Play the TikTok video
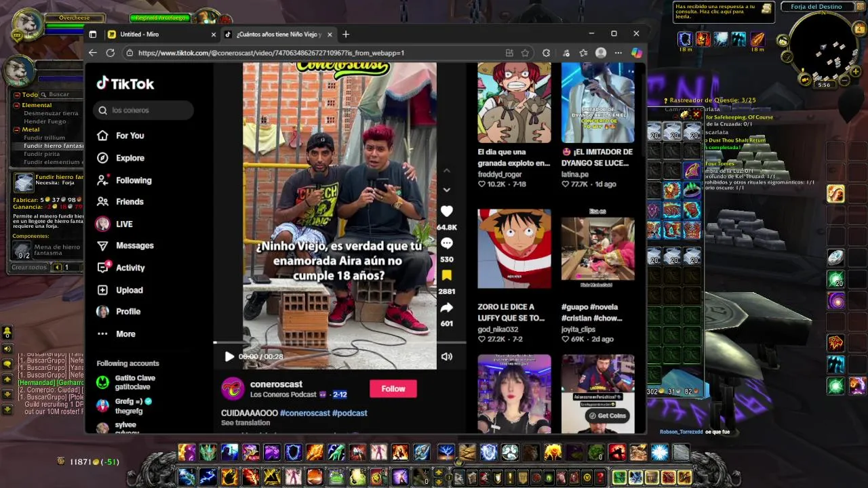The width and height of the screenshot is (868, 488). [x=229, y=357]
